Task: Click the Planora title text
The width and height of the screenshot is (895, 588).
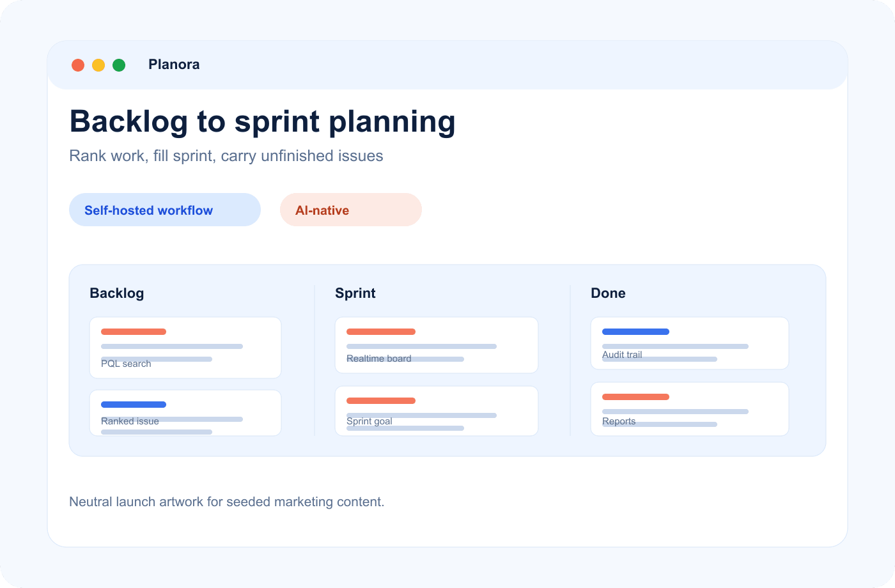Action: click(174, 65)
